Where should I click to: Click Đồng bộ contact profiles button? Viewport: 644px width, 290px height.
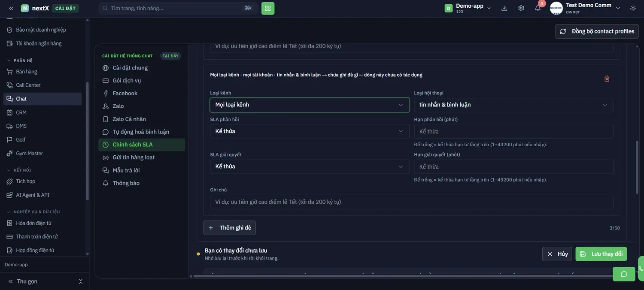click(x=597, y=31)
